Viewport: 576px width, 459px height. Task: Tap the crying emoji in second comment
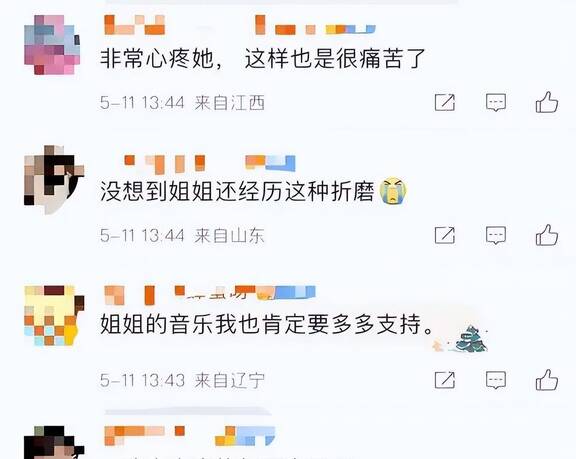[x=393, y=191]
